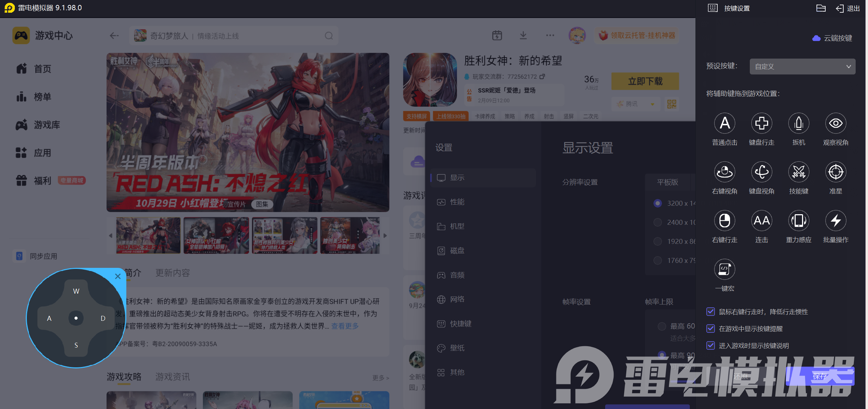
Task: Select the 连击 AA combo icon
Action: [761, 221]
